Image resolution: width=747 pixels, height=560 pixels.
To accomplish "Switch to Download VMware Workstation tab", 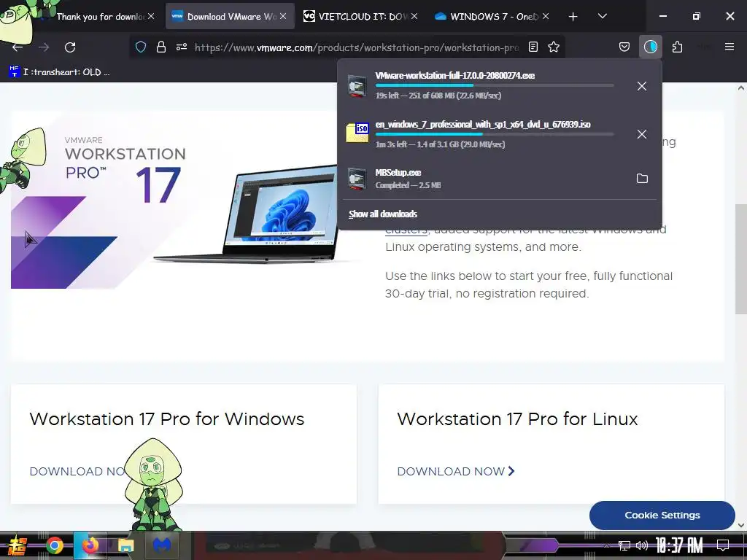I will [x=230, y=17].
